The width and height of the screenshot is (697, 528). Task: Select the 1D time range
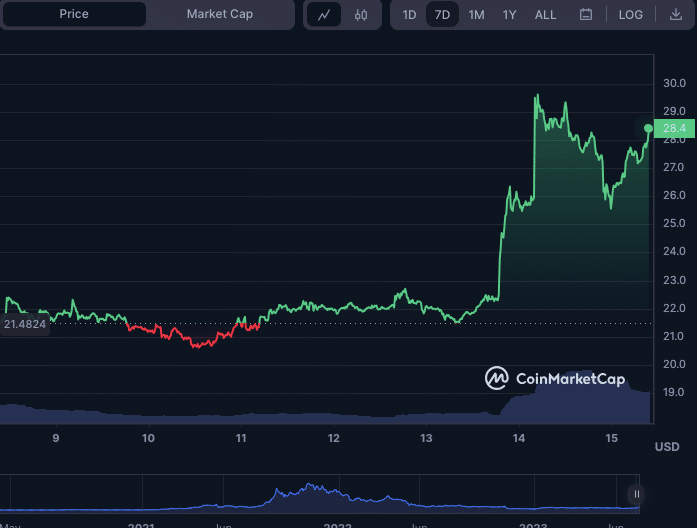click(x=410, y=15)
